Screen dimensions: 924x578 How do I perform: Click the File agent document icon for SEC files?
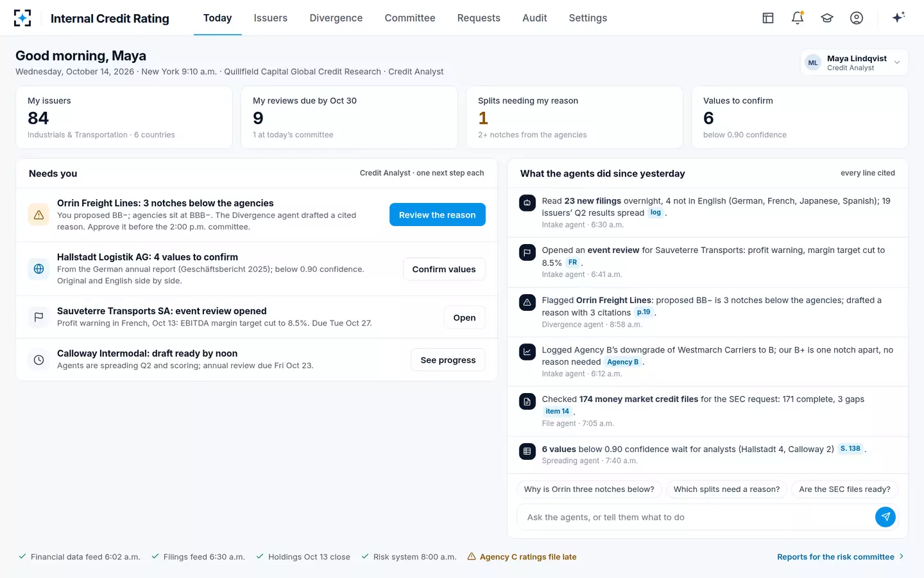527,401
